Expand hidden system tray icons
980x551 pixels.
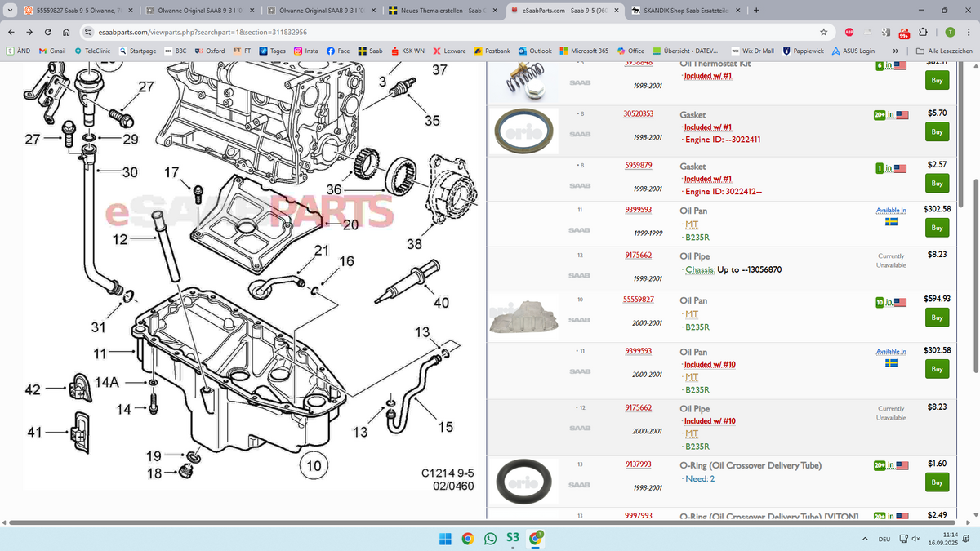click(x=865, y=539)
